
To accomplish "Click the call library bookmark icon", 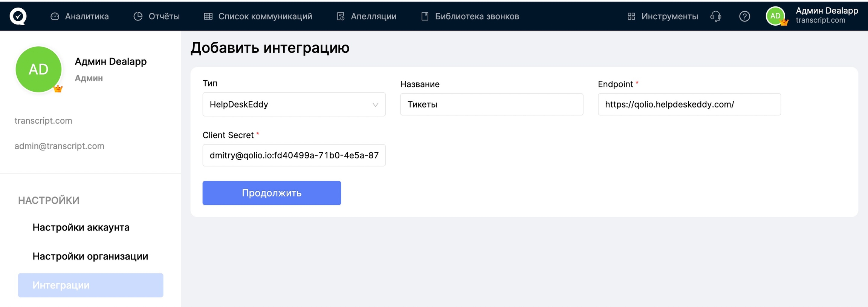I will 425,16.
